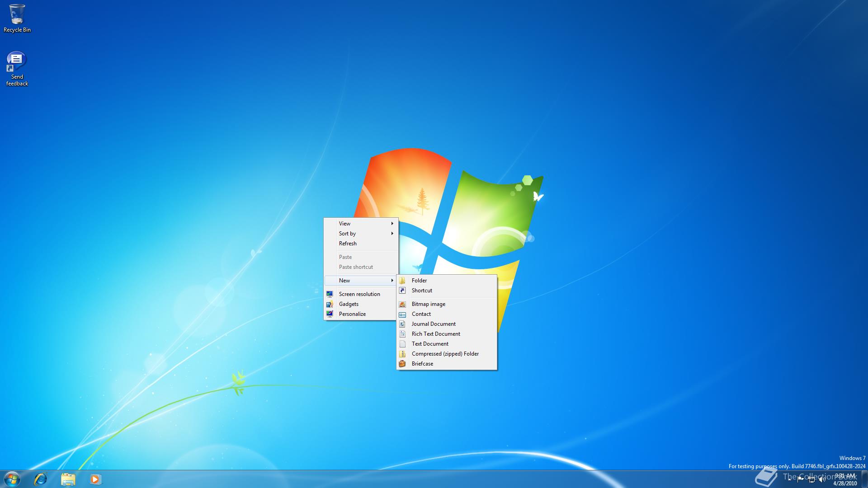The height and width of the screenshot is (488, 868).
Task: Select the greyed Paste entry
Action: point(361,257)
